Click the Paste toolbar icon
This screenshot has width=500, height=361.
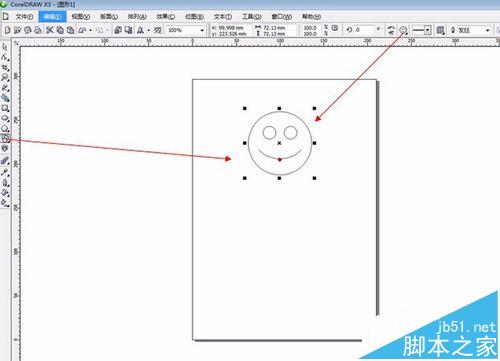[70, 30]
